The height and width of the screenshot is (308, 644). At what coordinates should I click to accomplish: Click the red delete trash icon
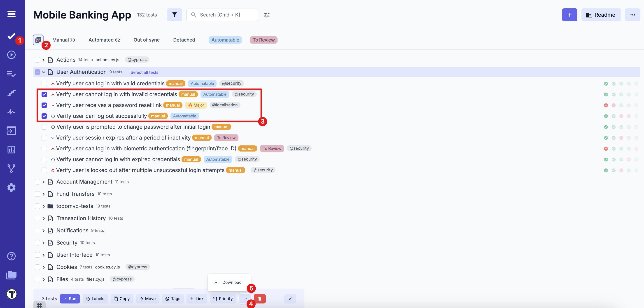click(259, 299)
